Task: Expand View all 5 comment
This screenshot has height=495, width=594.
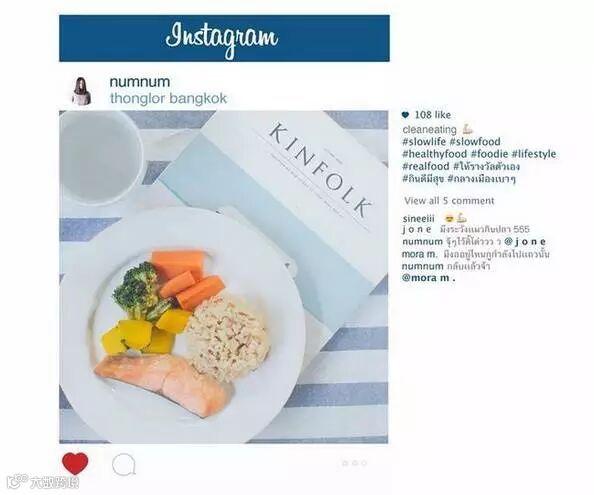Action: (x=449, y=201)
